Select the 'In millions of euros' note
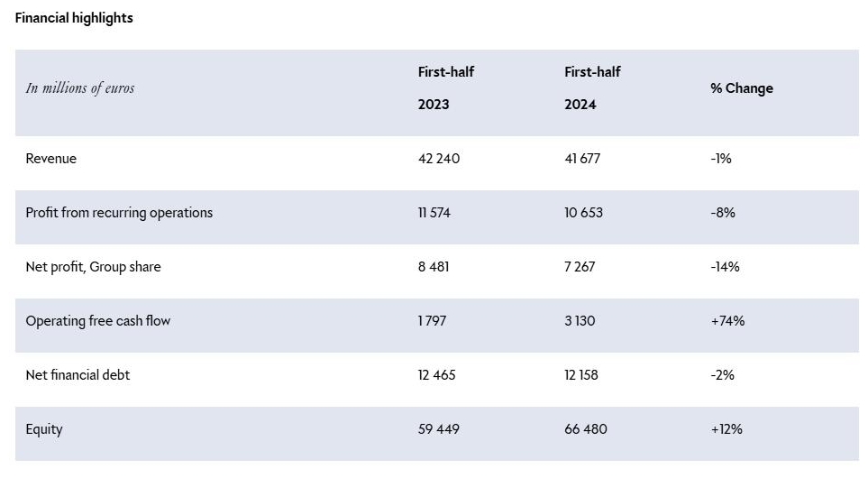 [x=80, y=88]
